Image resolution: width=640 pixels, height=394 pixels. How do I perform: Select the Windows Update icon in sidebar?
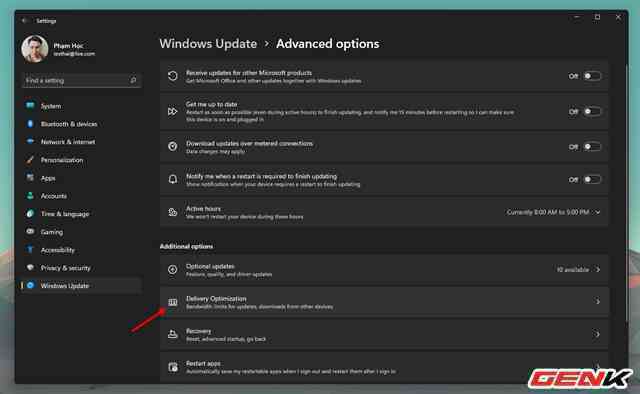click(30, 285)
